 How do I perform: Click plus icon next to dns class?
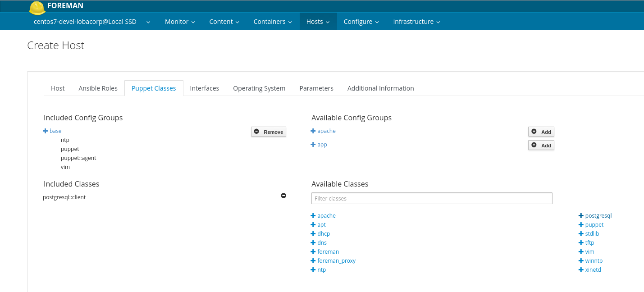coord(313,243)
